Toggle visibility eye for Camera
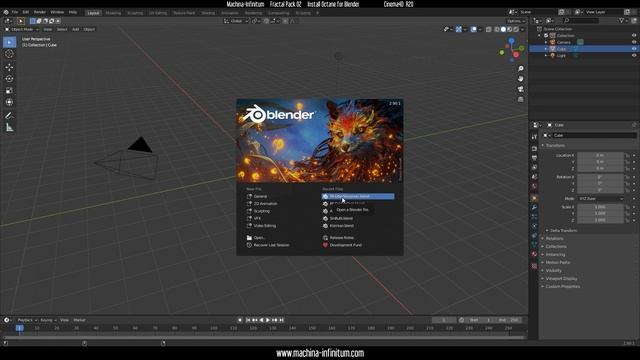Screen dimensions: 640x360 coord(634,42)
